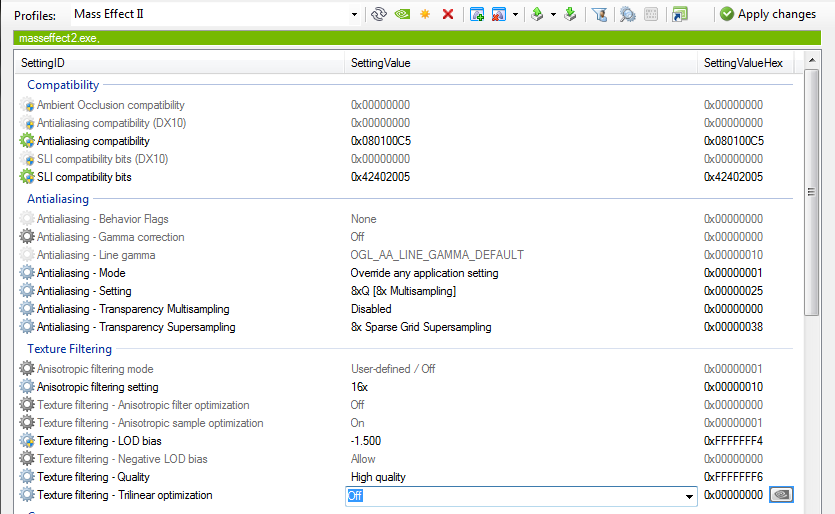
Task: Reset Trilinear optimization value via NVIDIA button
Action: 781,495
